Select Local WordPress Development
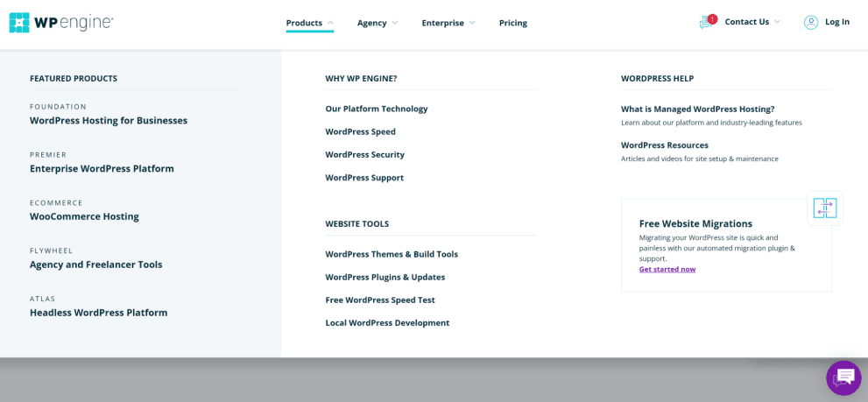The image size is (868, 402). (x=387, y=323)
